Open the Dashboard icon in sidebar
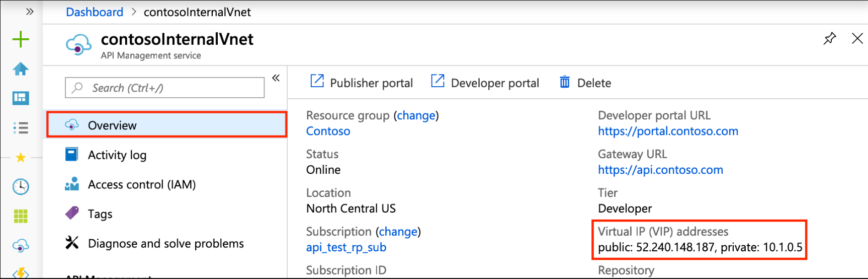 pyautogui.click(x=21, y=98)
